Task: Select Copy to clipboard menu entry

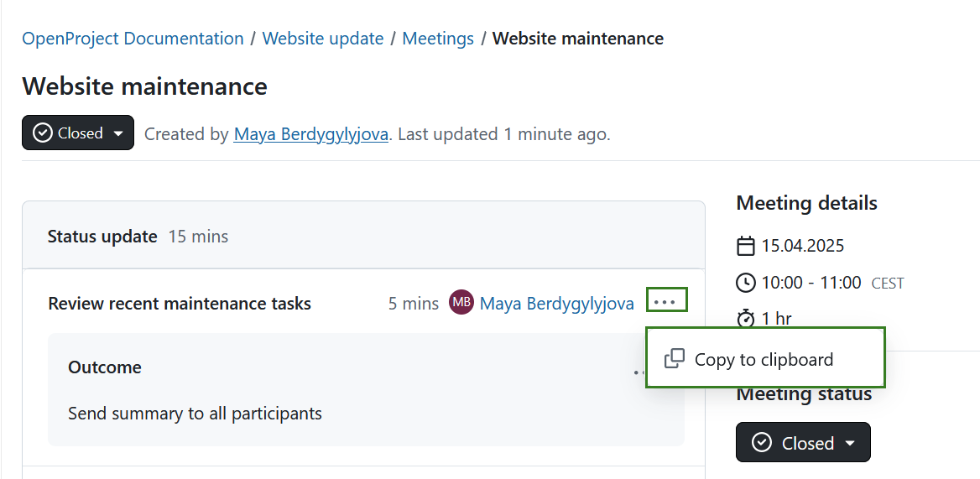Action: 764,360
